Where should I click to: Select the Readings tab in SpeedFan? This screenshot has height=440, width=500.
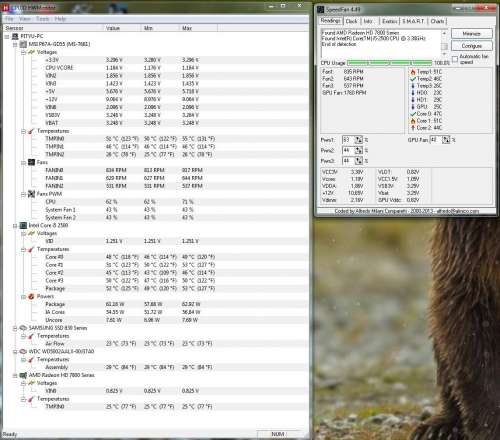point(330,21)
